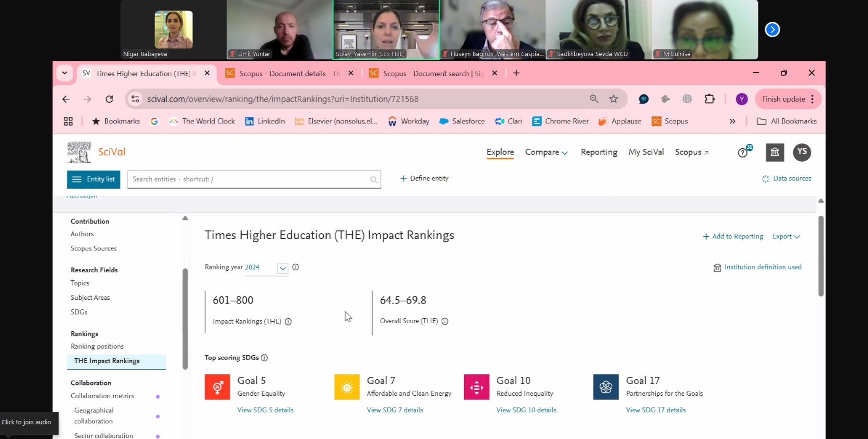The image size is (868, 439).
Task: Open the Chrome extensions puzzle icon
Action: pyautogui.click(x=709, y=99)
